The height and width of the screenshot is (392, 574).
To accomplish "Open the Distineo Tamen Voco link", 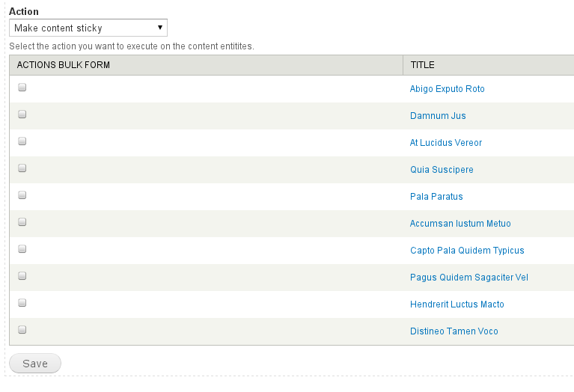I will point(454,331).
